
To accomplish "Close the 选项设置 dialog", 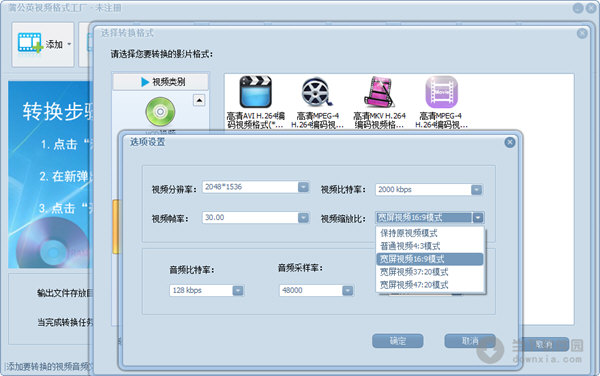I will (509, 143).
